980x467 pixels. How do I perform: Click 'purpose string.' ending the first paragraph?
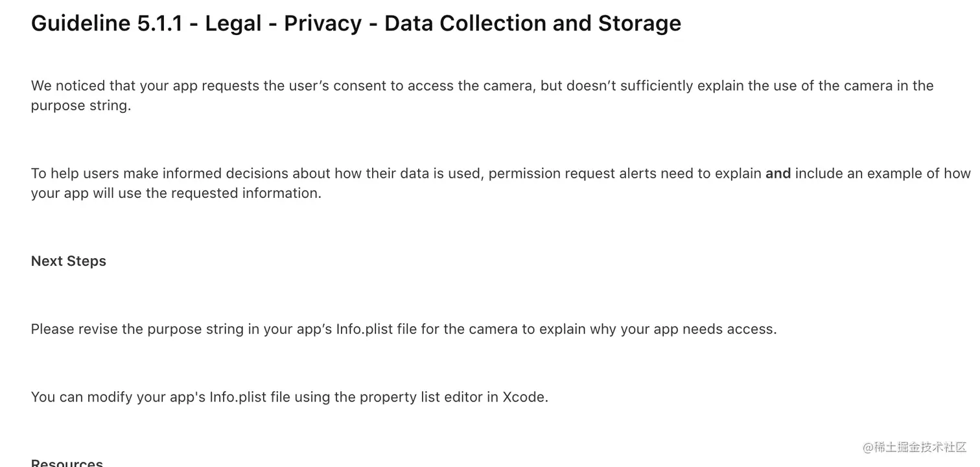point(81,105)
